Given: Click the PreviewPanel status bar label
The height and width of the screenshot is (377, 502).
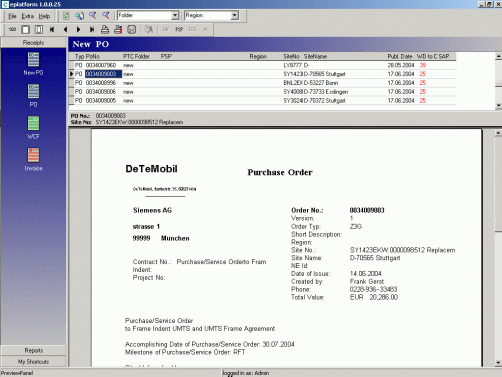Looking at the screenshot, I should (x=17, y=373).
